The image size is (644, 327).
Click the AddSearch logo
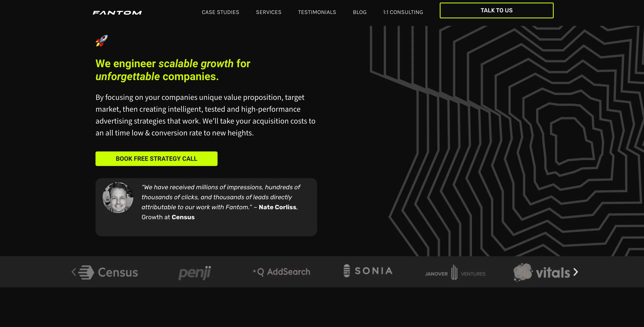click(x=281, y=272)
